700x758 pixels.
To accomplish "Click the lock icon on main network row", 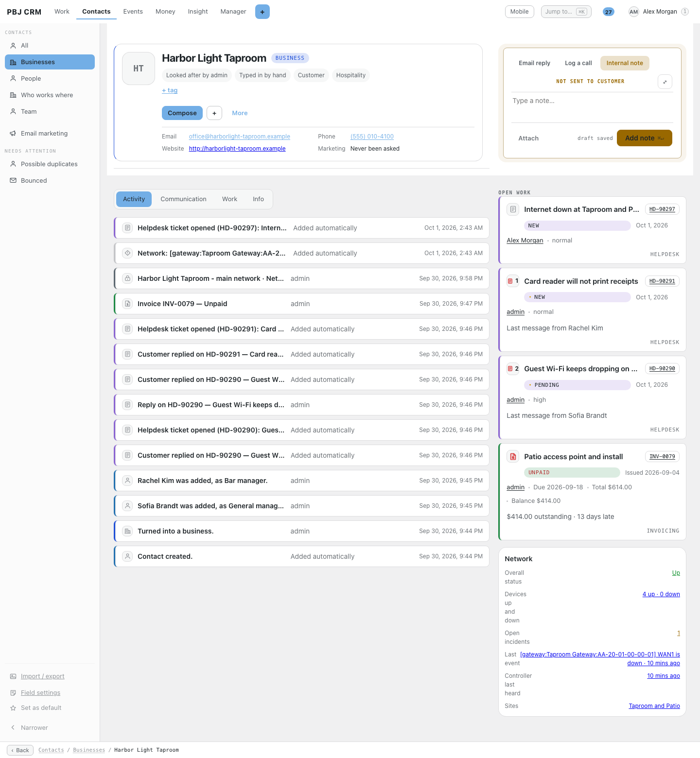I will pos(127,278).
